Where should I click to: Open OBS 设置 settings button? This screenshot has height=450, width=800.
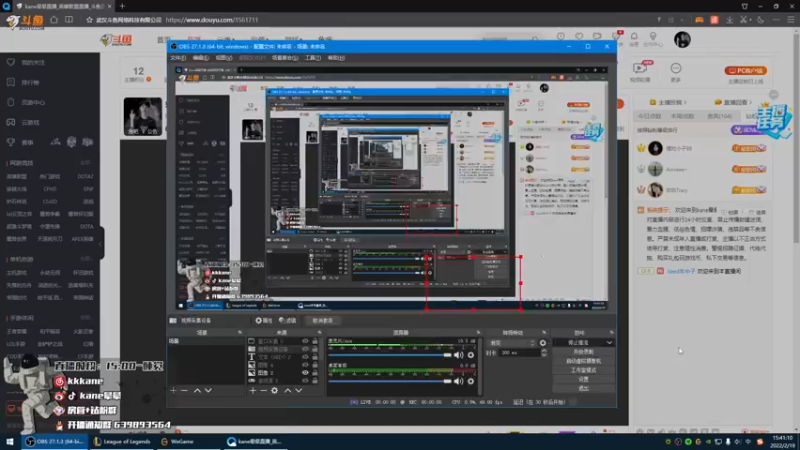pos(583,379)
